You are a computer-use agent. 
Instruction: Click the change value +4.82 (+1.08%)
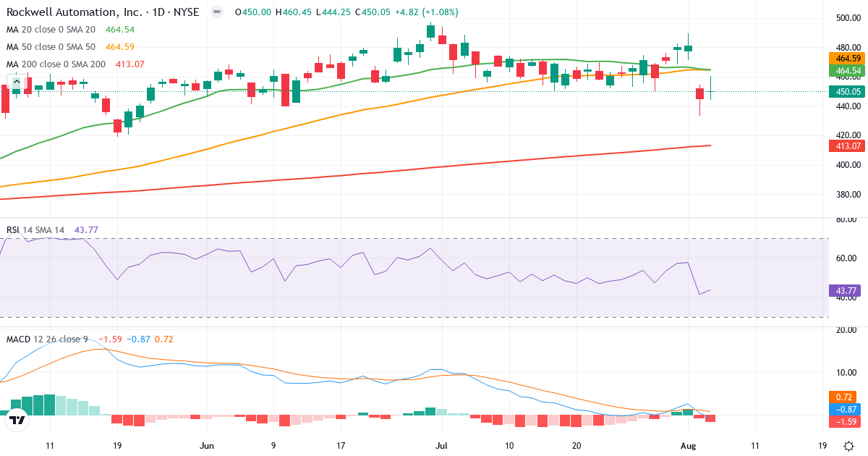(x=427, y=12)
